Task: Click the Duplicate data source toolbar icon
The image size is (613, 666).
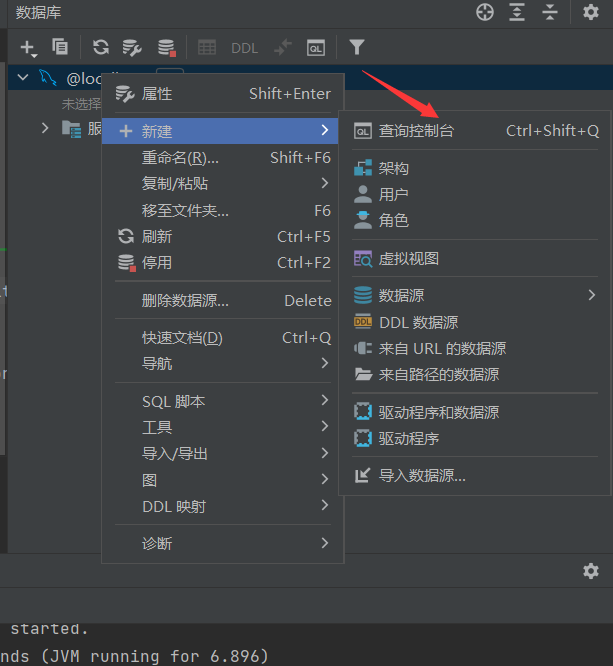Action: pos(60,47)
